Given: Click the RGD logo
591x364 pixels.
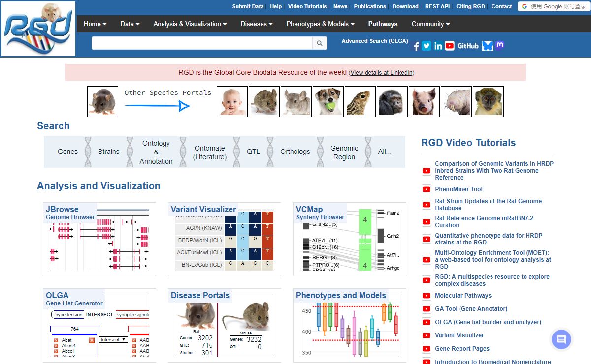Looking at the screenshot, I should point(38,29).
